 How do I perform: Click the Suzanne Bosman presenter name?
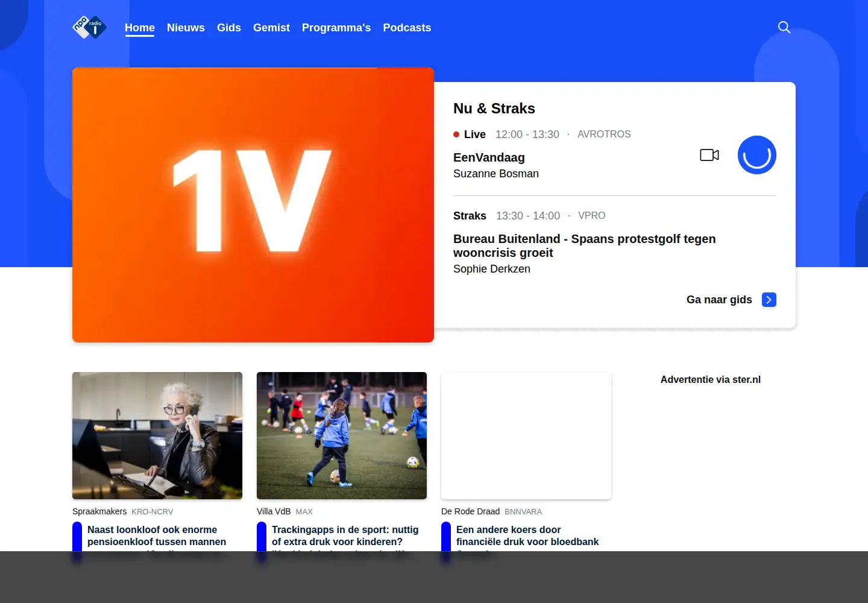496,174
